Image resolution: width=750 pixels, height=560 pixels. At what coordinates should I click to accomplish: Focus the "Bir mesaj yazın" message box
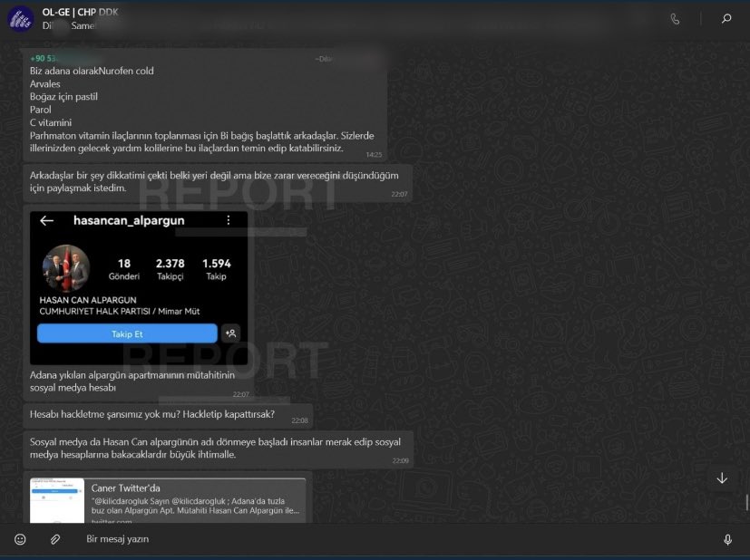[397, 539]
